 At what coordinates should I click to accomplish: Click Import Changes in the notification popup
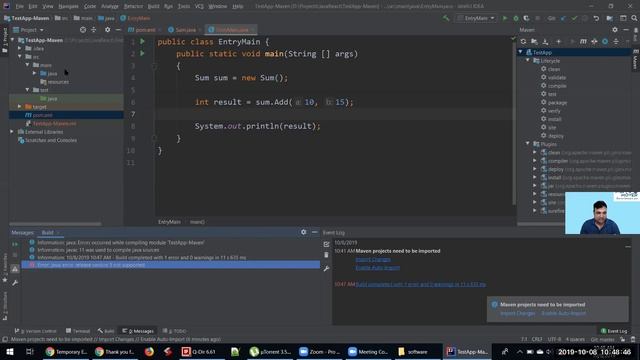518,313
